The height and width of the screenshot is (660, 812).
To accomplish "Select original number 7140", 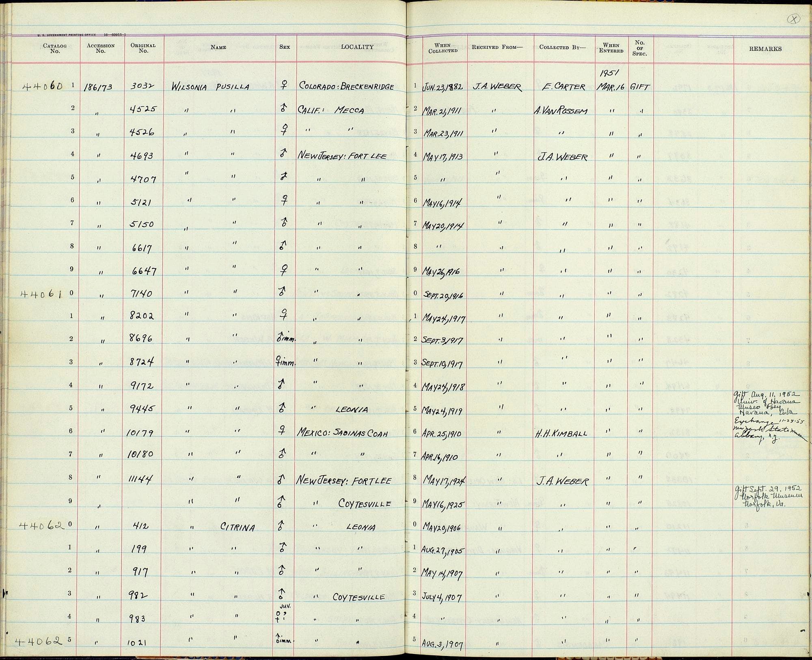I will point(141,293).
